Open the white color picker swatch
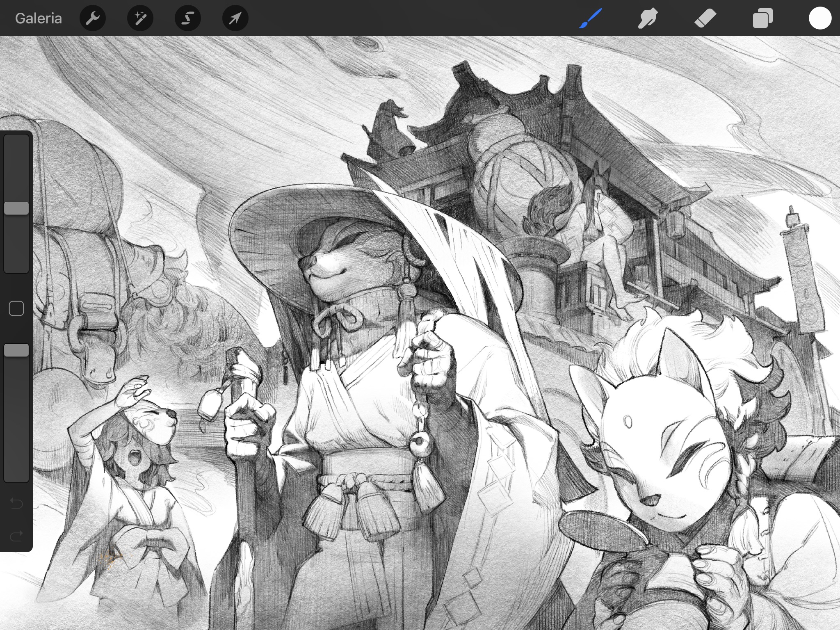The width and height of the screenshot is (840, 630). point(820,18)
